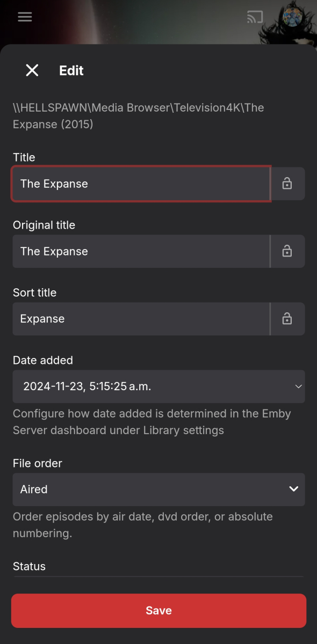Toggle the lock beside The Expanse title
Screen dimensions: 317x644
288,184
